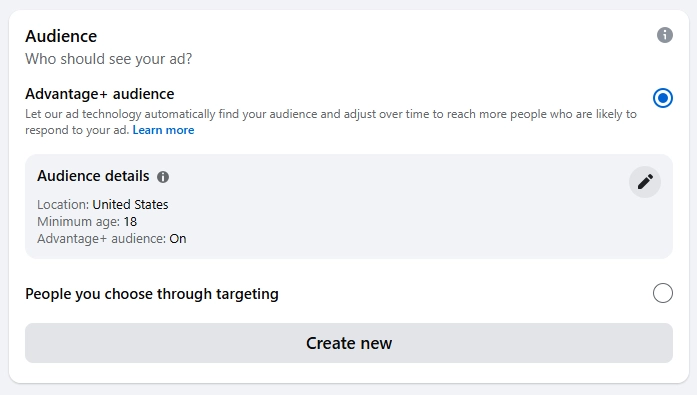
Task: Open the Learn more link
Action: tap(163, 130)
